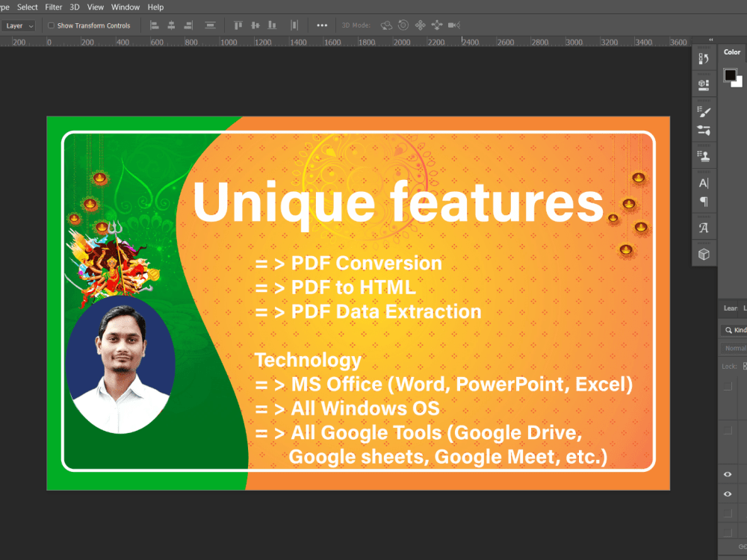Click the 'PDF Data Extraction' canvas text
747x560 pixels.
(x=386, y=311)
